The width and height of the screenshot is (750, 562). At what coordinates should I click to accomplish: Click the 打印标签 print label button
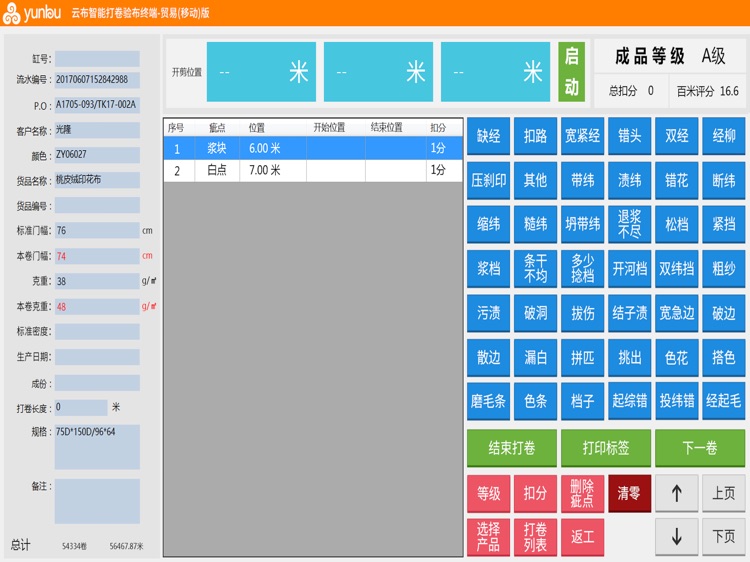click(x=606, y=448)
